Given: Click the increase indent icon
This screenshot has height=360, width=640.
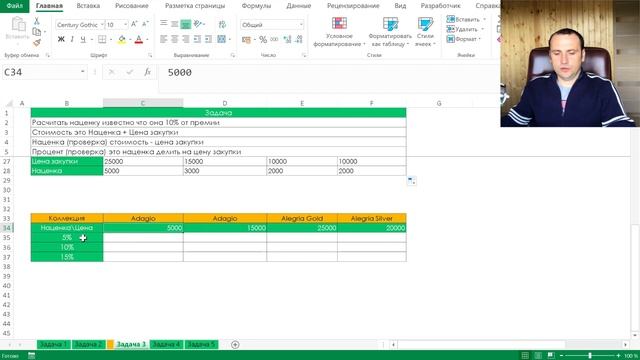Looking at the screenshot, I should 208,39.
